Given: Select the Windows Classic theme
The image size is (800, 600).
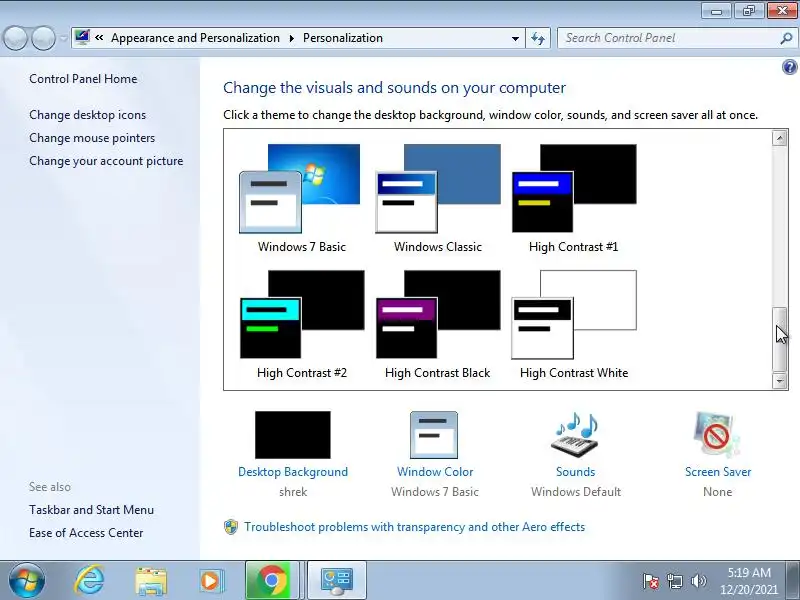Looking at the screenshot, I should point(438,199).
